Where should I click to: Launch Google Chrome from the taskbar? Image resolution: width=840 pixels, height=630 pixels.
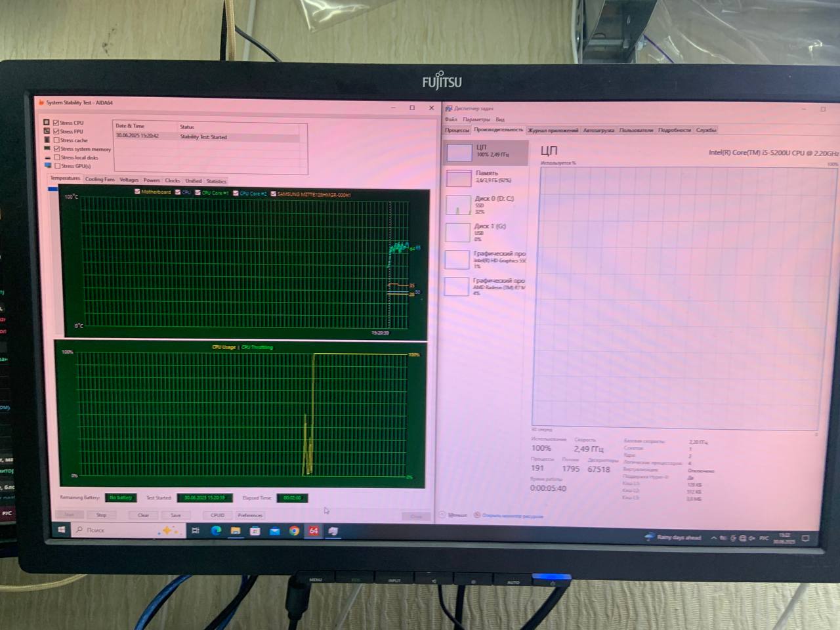click(x=294, y=531)
